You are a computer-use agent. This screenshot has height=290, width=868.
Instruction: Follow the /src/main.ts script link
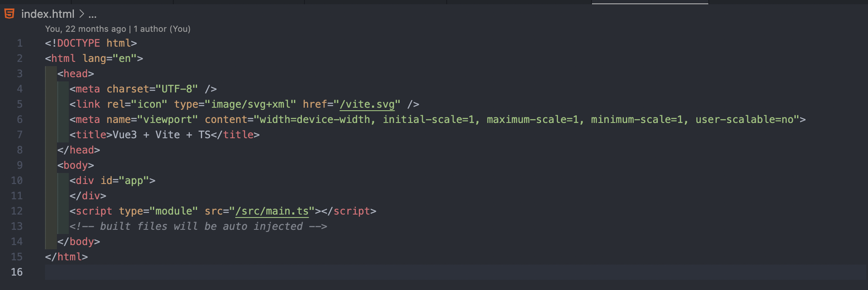tap(272, 211)
